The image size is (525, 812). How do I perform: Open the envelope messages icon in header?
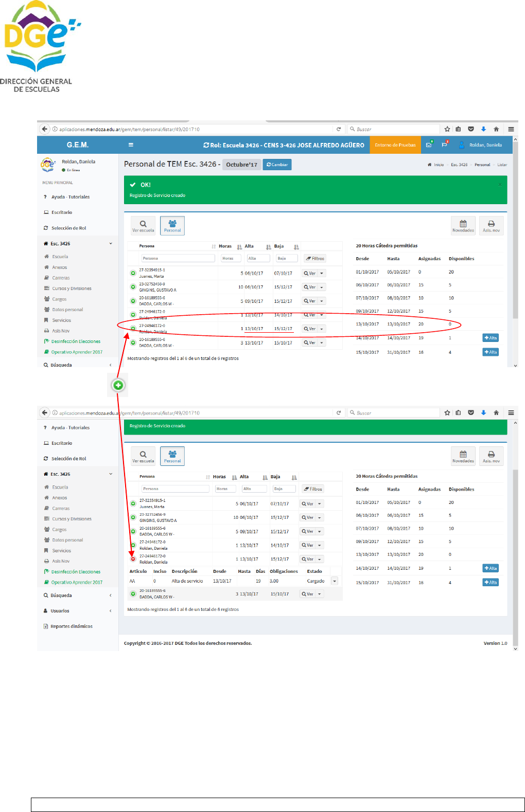[x=429, y=145]
